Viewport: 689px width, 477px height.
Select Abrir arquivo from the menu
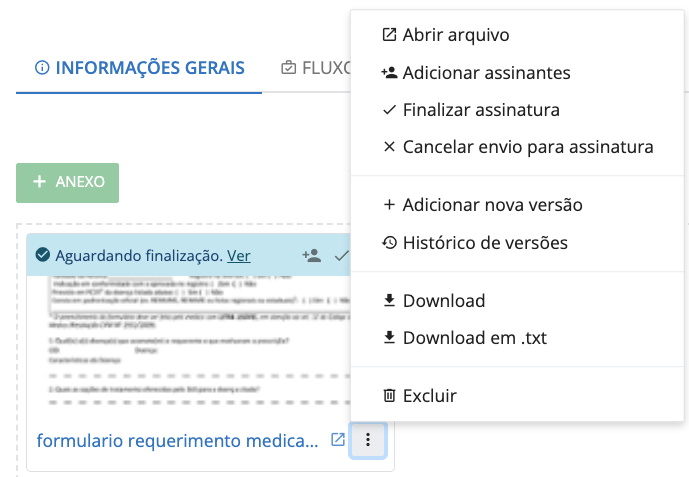coord(456,35)
